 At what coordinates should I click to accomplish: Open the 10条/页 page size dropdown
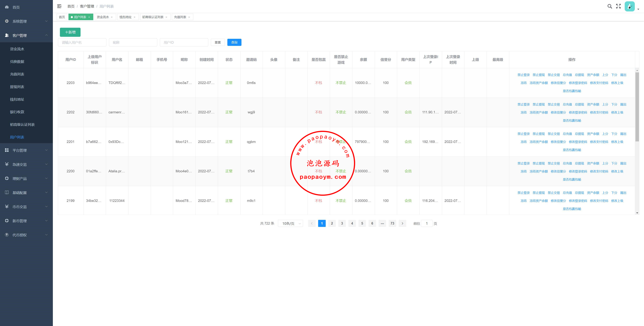(290, 223)
